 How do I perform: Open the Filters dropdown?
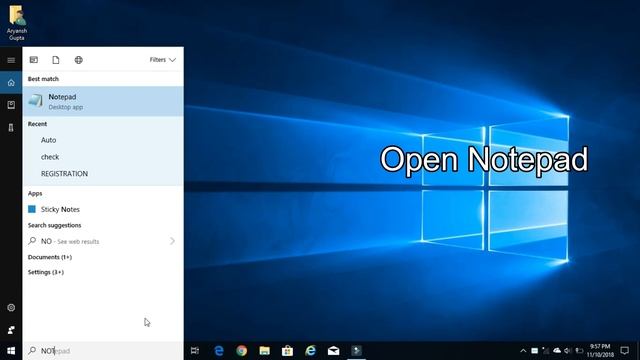pyautogui.click(x=162, y=60)
